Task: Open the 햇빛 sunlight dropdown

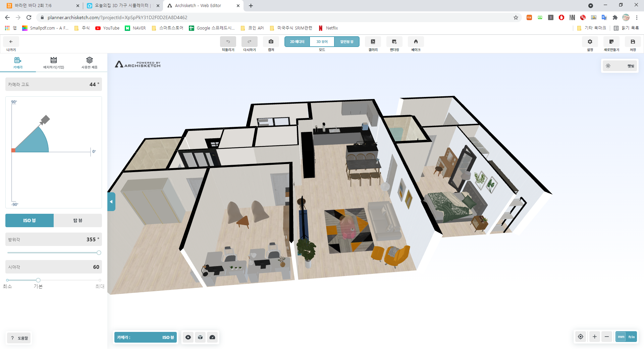Action: [620, 66]
